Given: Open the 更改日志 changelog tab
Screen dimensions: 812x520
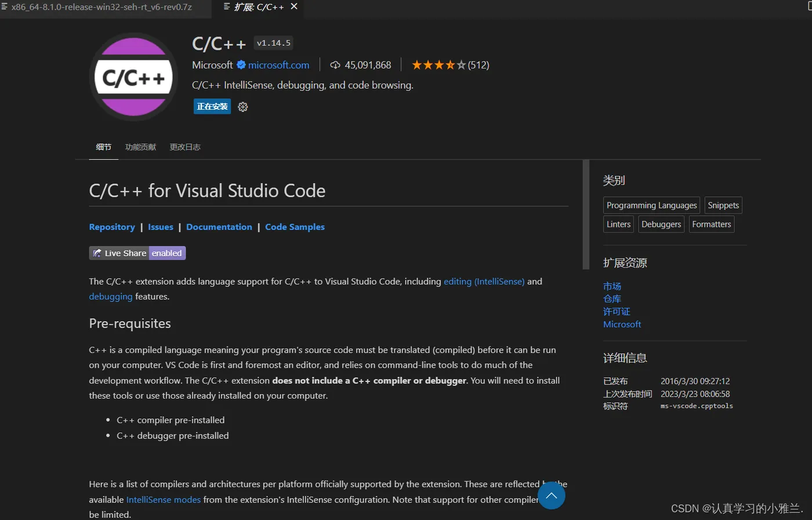Looking at the screenshot, I should pos(185,147).
